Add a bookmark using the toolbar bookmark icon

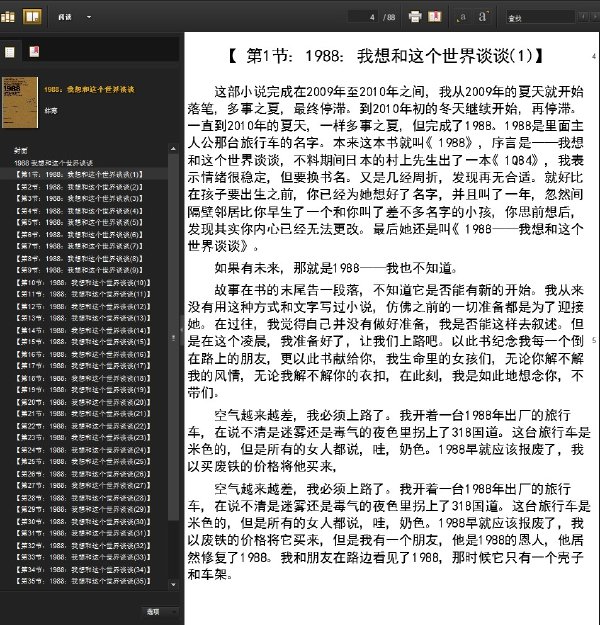point(435,17)
